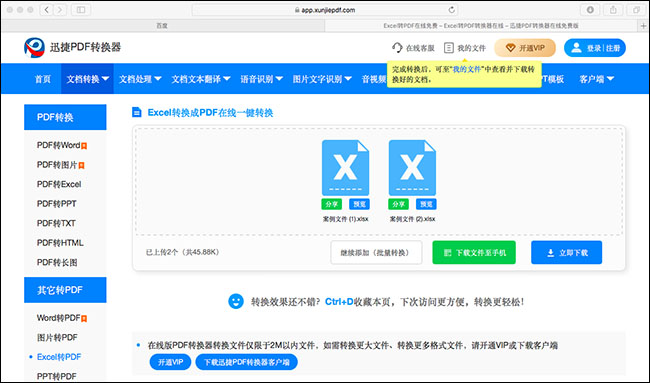Click the 登录|注册 button
Viewport: 650px width, 383px height.
click(x=594, y=48)
